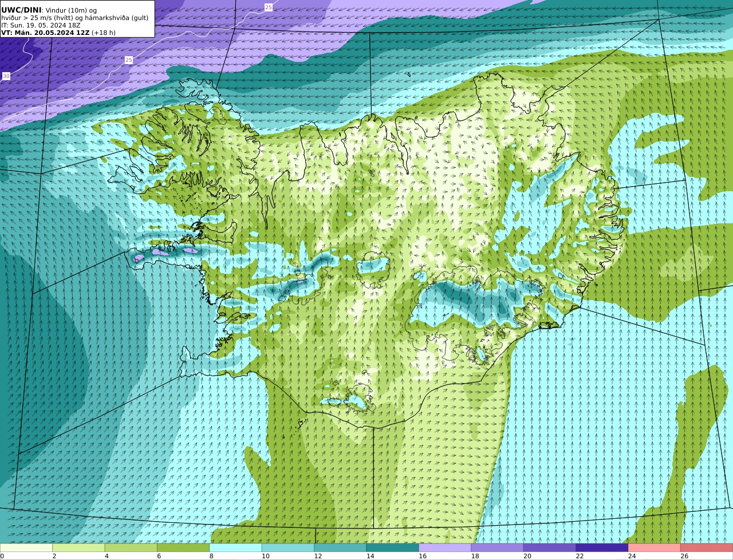Select the legend scale number '24'

(x=632, y=556)
